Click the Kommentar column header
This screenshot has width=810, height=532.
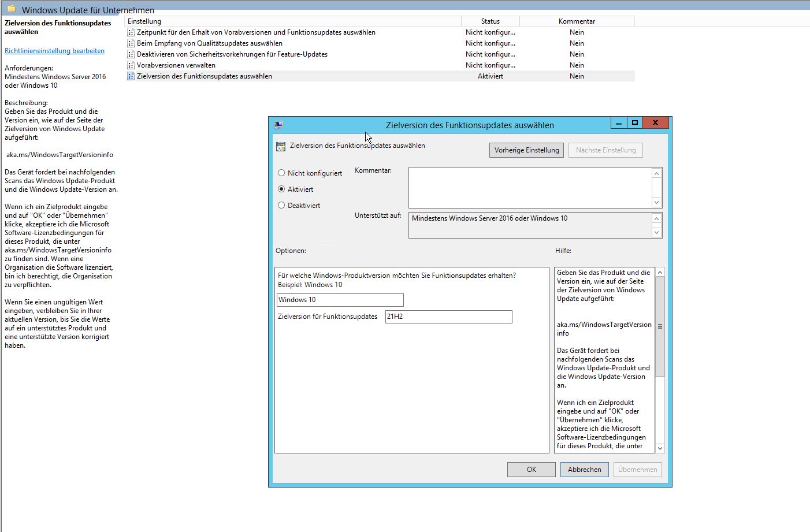pos(577,21)
